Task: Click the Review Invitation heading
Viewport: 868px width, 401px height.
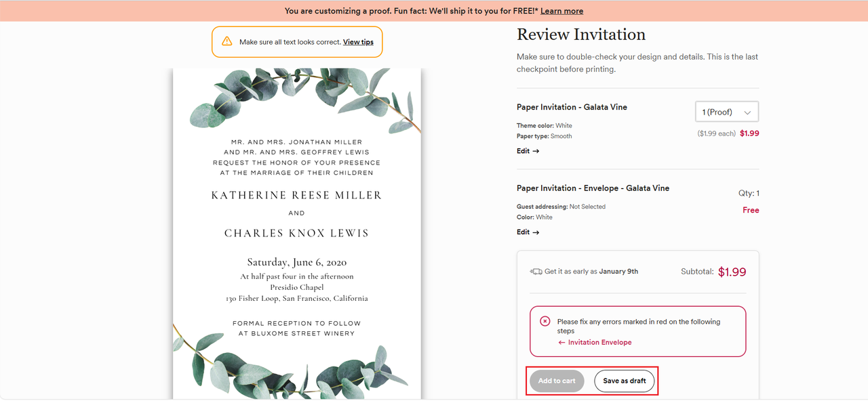Action: (581, 35)
